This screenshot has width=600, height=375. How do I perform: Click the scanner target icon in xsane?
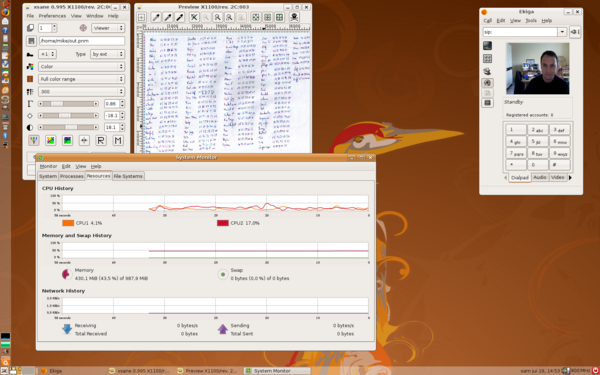coord(83,28)
